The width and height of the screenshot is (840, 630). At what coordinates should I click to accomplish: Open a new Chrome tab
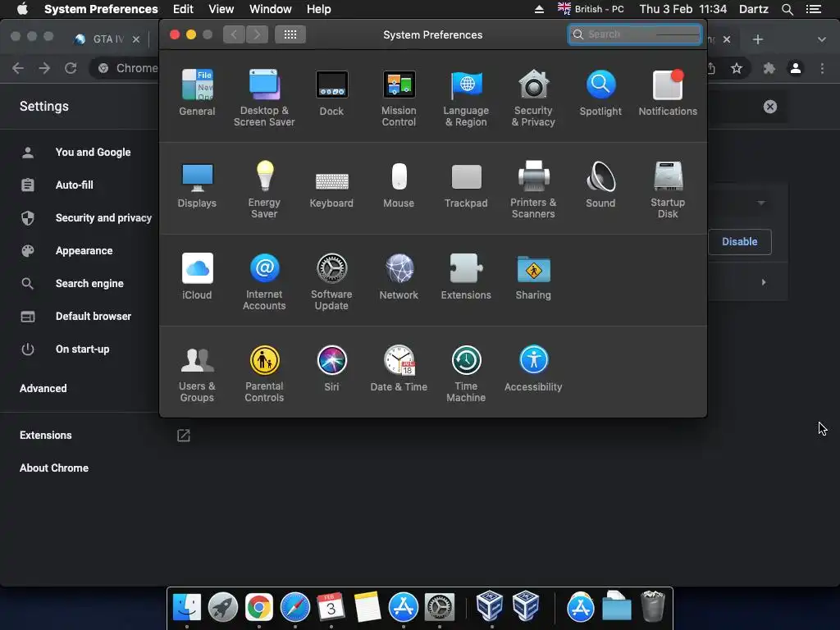tap(757, 39)
